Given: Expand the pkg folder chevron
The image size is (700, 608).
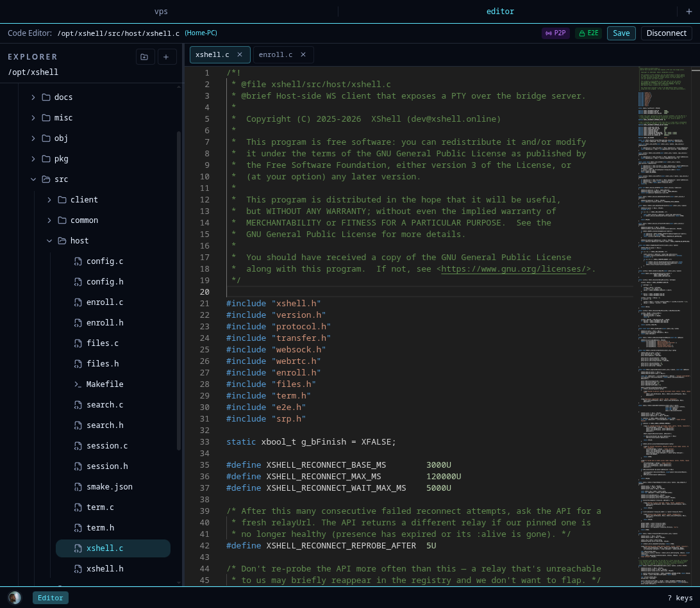Looking at the screenshot, I should 33,158.
